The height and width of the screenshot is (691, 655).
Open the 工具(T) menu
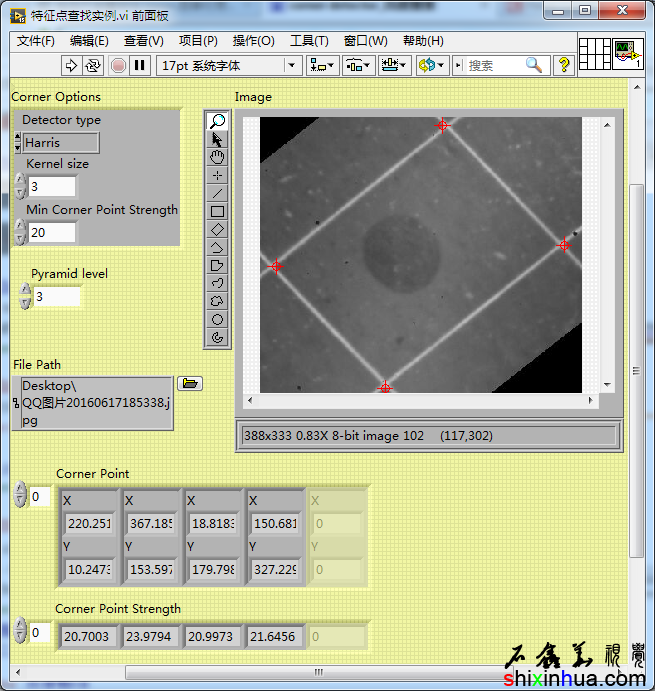[309, 41]
